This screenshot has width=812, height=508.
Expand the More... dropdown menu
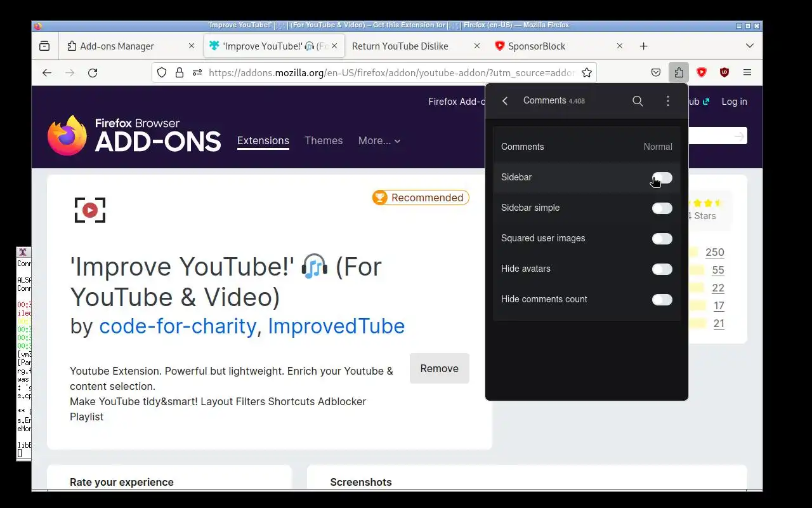click(x=379, y=140)
